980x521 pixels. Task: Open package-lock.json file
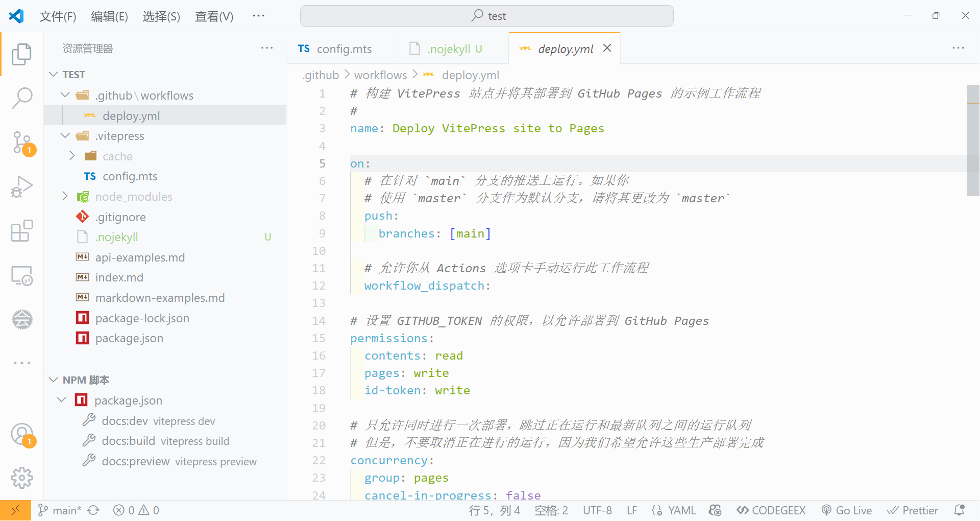coord(165,318)
